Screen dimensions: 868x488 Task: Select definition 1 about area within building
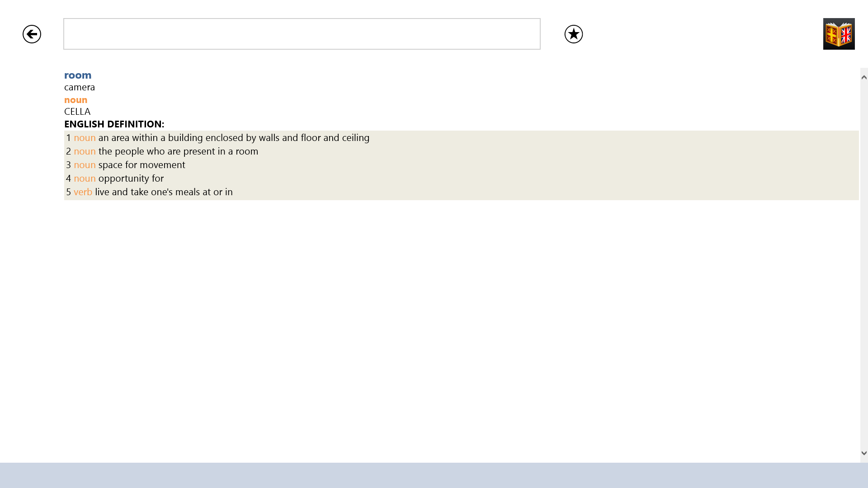233,138
